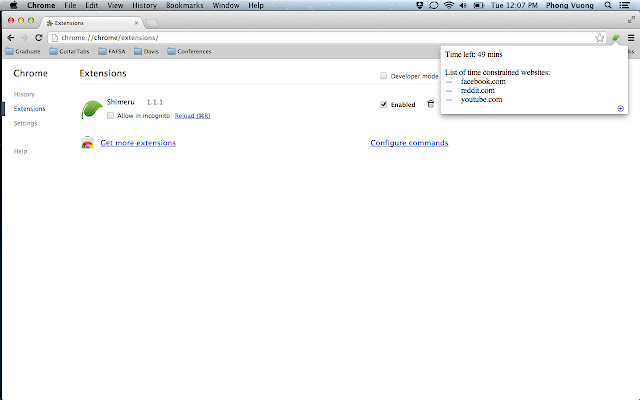
Task: Open the File menu
Action: click(70, 5)
